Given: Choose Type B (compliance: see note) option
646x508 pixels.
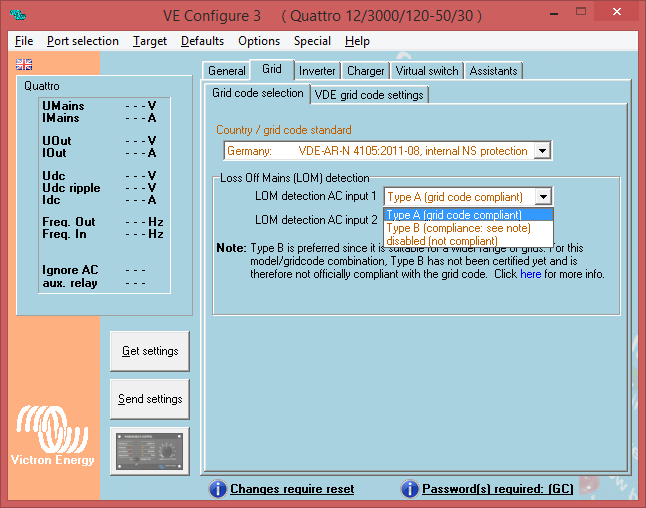Looking at the screenshot, I should (467, 228).
